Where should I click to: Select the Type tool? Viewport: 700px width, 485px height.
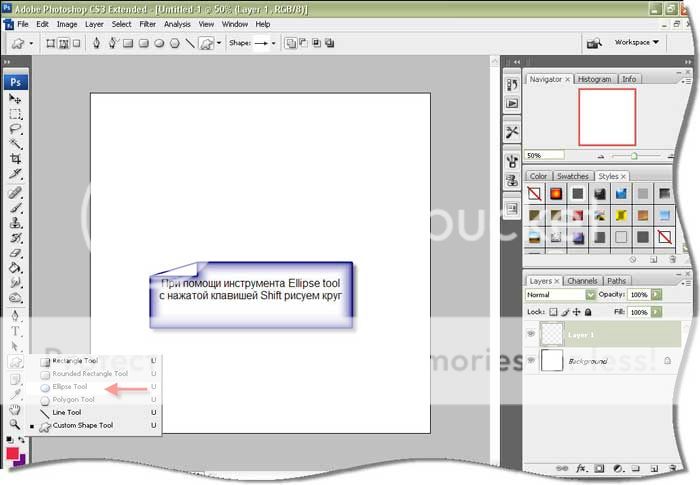pos(15,330)
